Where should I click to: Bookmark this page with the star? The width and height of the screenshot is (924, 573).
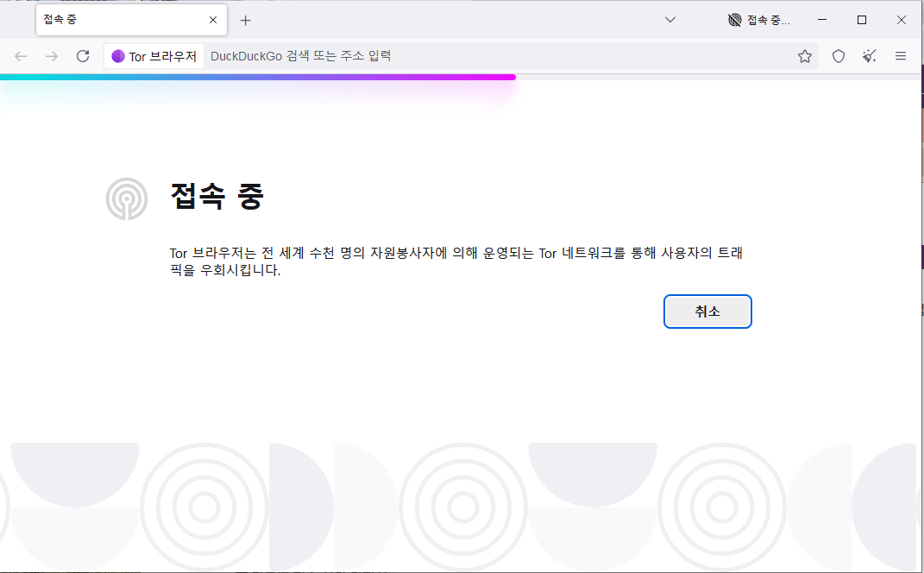[x=804, y=56]
